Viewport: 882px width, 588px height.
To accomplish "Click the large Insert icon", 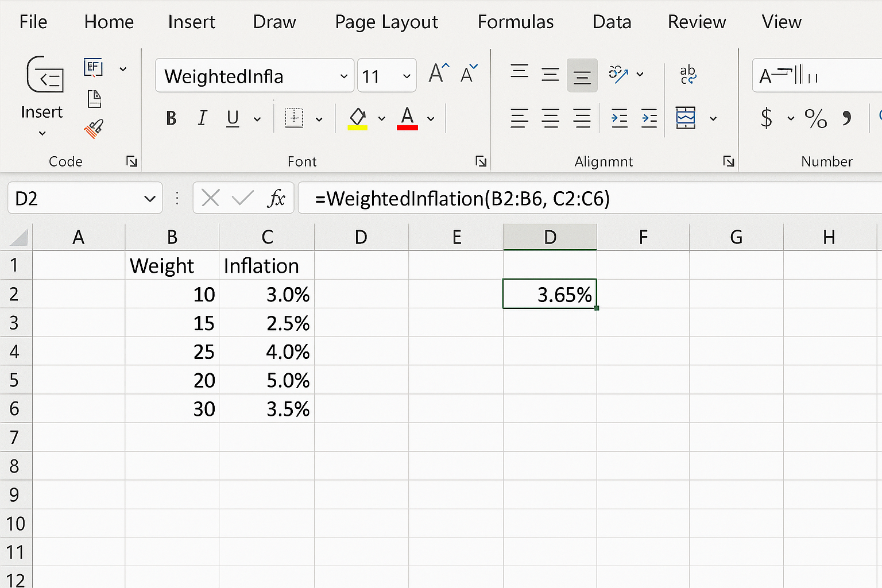I will tap(45, 75).
